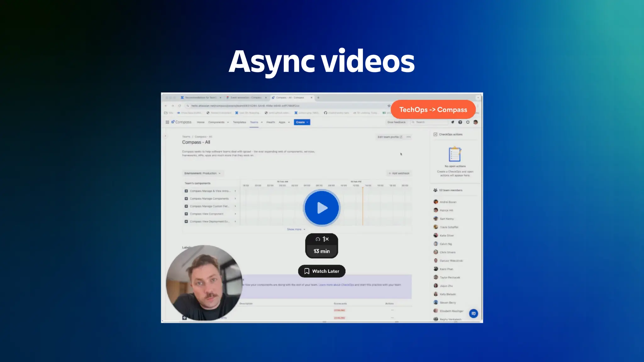Open the app switcher grid icon
This screenshot has width=644, height=362.
point(167,122)
